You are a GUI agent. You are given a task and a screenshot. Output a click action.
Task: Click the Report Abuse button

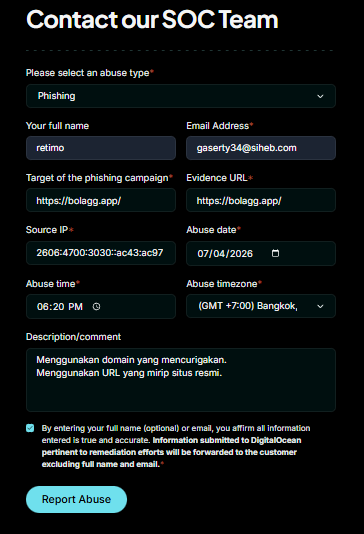(x=76, y=499)
